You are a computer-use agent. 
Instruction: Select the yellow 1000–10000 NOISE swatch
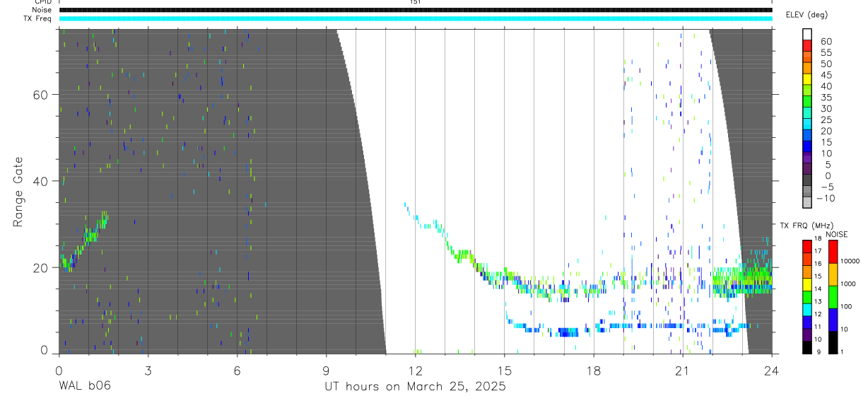coord(833,274)
